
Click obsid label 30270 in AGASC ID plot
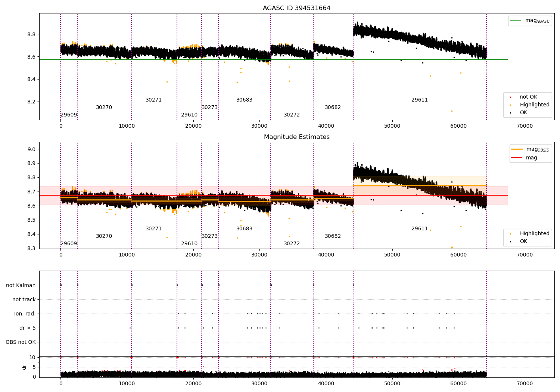104,108
